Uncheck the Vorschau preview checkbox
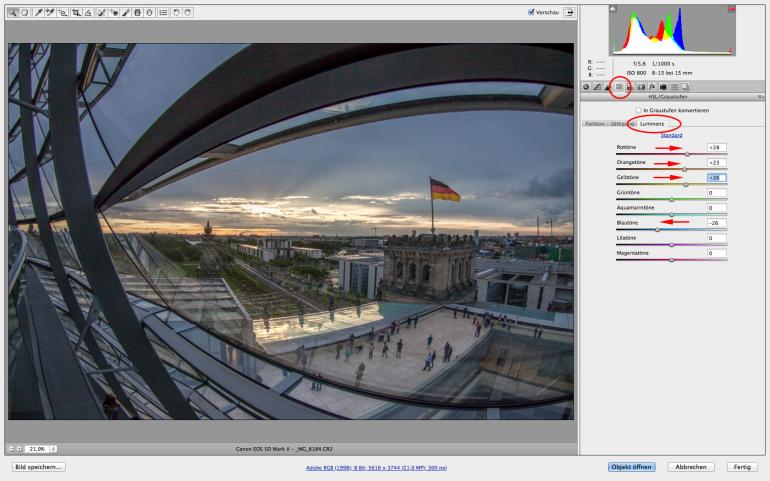The height and width of the screenshot is (481, 770). (x=531, y=13)
